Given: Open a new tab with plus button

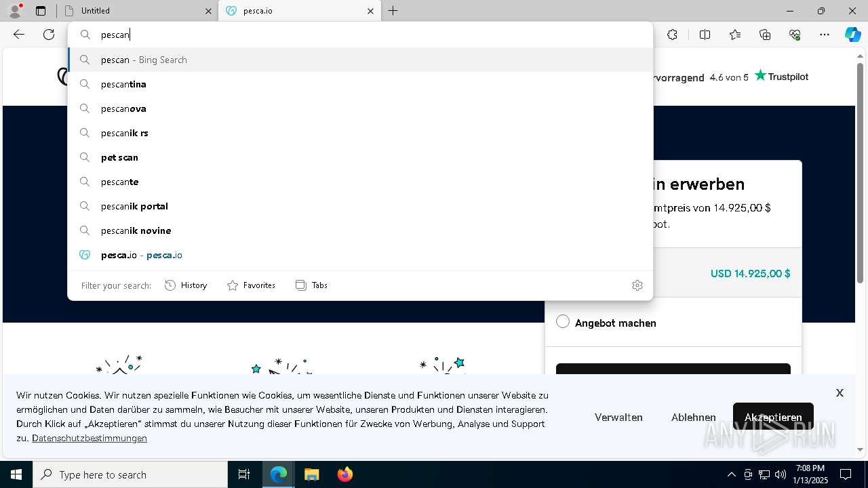Looking at the screenshot, I should 393,11.
